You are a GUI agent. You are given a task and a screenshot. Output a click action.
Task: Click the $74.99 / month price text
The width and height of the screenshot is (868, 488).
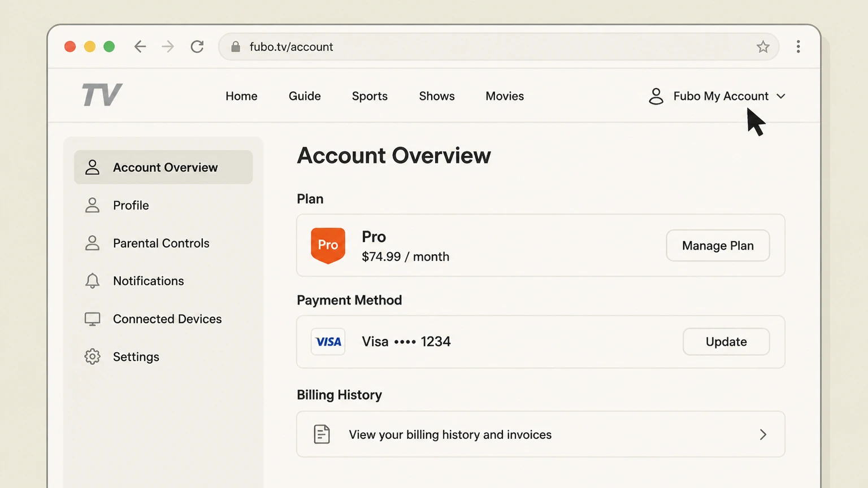click(406, 257)
